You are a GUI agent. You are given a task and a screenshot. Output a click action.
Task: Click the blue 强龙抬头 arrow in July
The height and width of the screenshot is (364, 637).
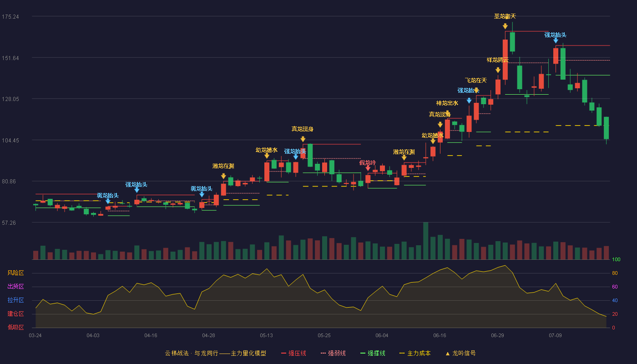[556, 40]
